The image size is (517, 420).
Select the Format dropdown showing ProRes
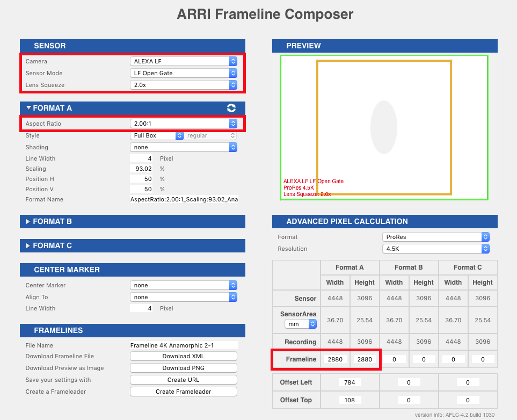(x=435, y=237)
